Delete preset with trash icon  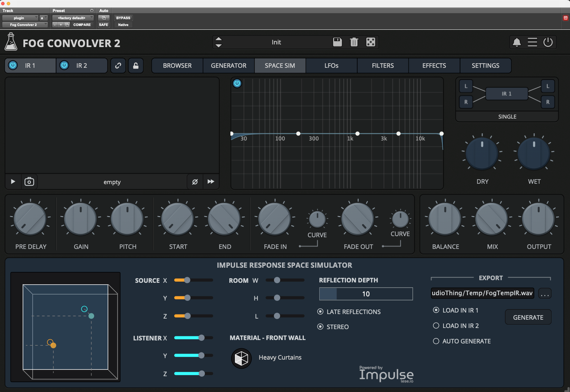(x=354, y=42)
